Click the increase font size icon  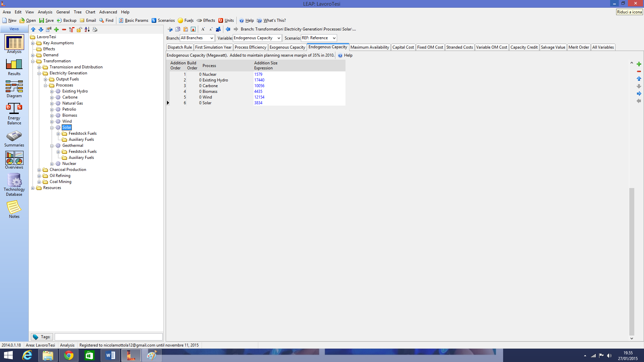(x=203, y=29)
